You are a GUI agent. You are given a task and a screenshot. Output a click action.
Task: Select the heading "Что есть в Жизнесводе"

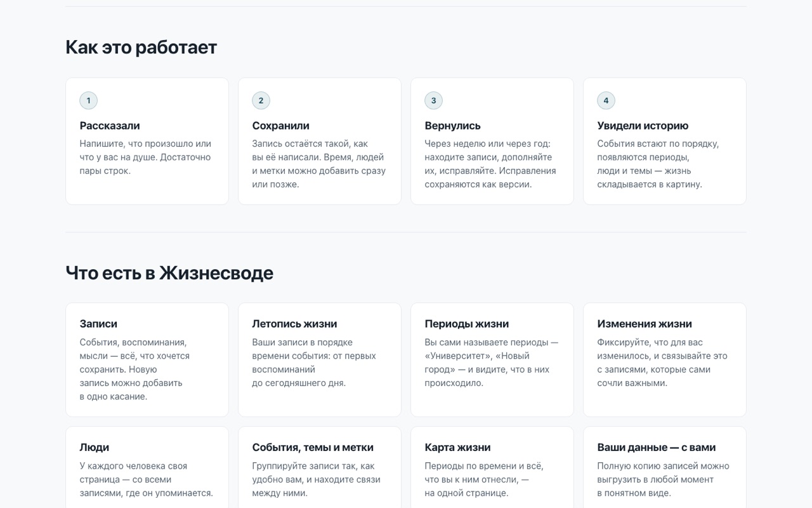coord(169,272)
